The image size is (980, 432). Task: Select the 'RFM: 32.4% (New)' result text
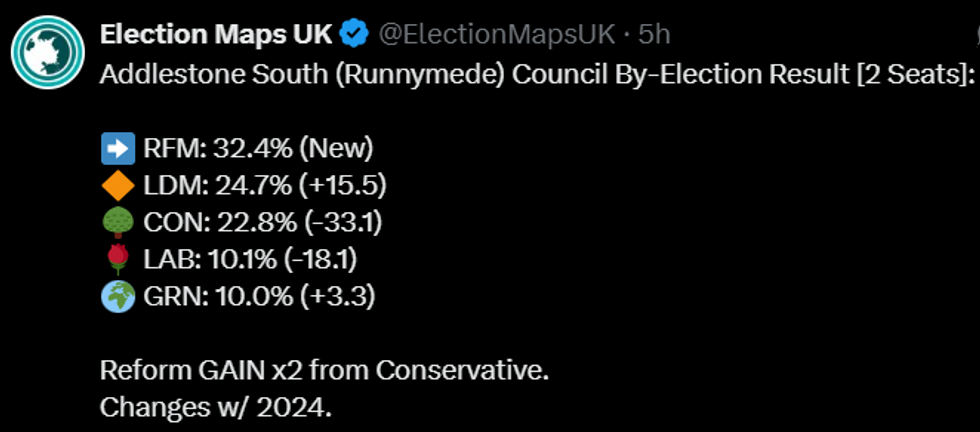click(258, 150)
